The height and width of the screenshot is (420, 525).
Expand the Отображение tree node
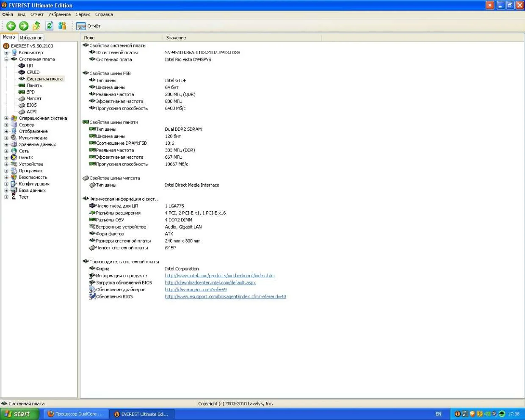pyautogui.click(x=6, y=131)
